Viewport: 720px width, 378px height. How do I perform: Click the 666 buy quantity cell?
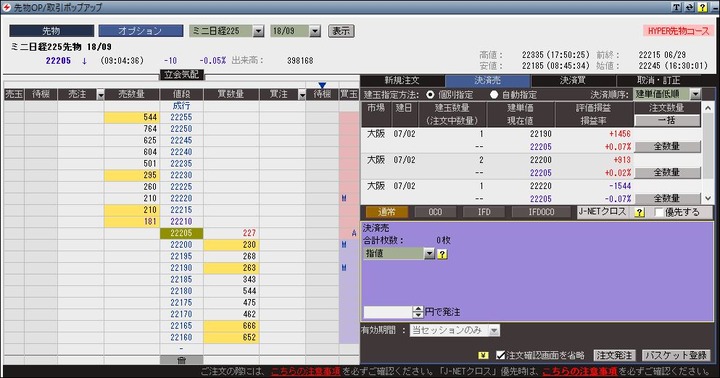click(231, 326)
